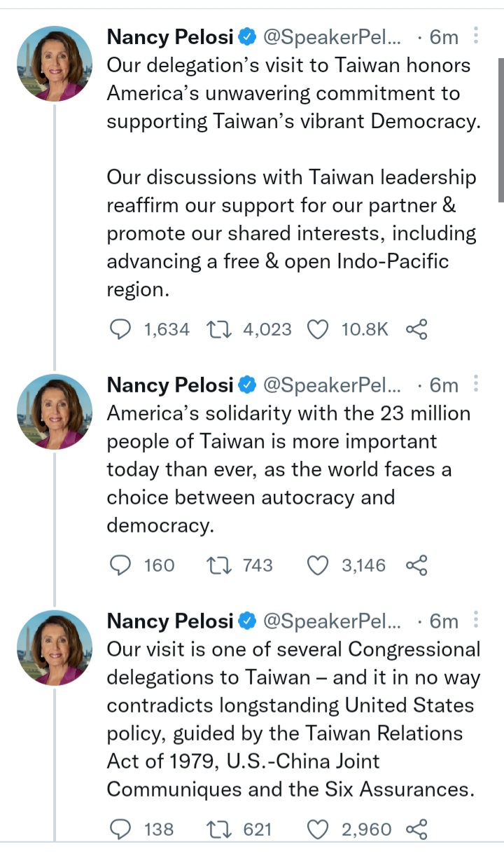Share the autocracy and democracy tweet
504x854 pixels.
(416, 565)
